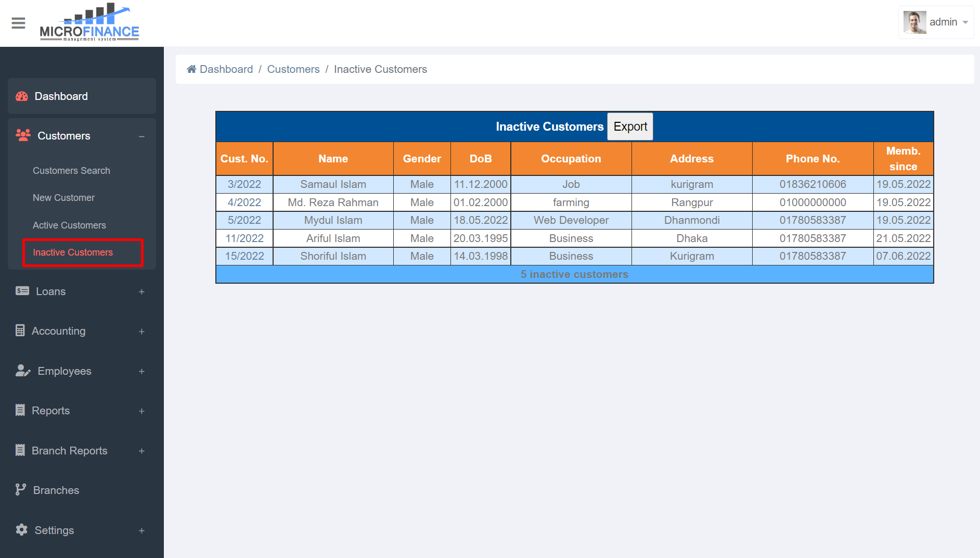980x558 pixels.
Task: Expand the Loans menu plus
Action: pos(141,292)
